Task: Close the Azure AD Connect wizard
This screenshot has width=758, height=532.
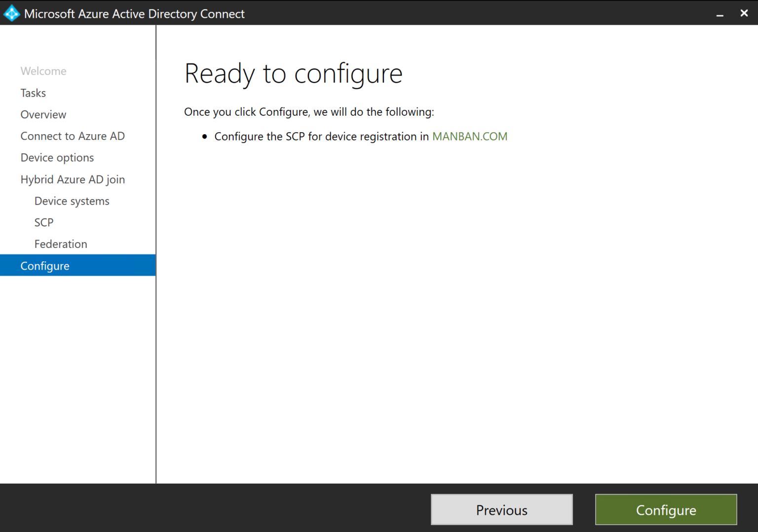Action: point(744,13)
